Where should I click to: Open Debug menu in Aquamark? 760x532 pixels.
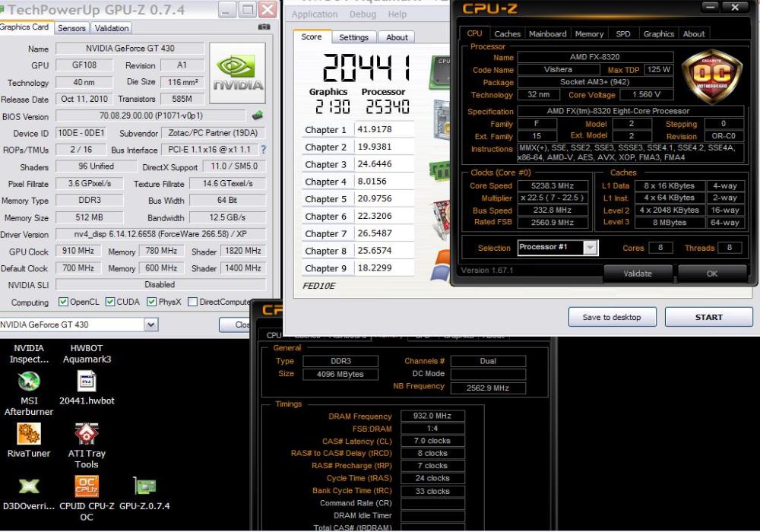[363, 14]
